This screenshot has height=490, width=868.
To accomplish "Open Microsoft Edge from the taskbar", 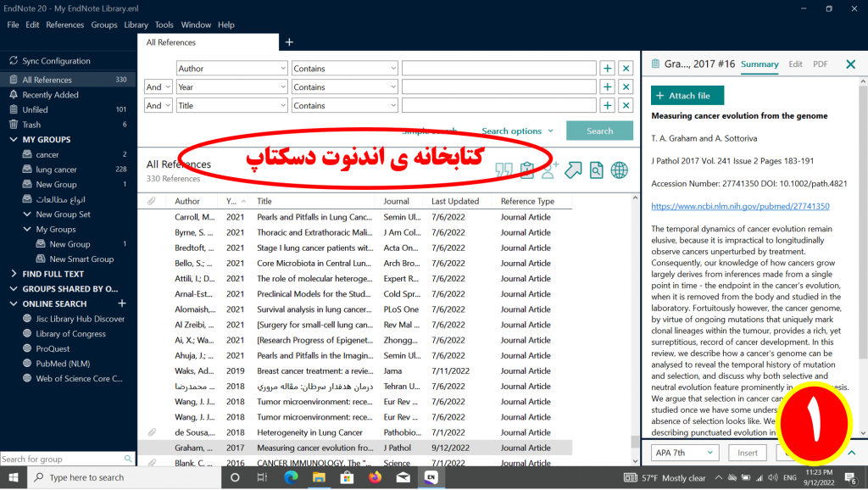I will coord(291,477).
